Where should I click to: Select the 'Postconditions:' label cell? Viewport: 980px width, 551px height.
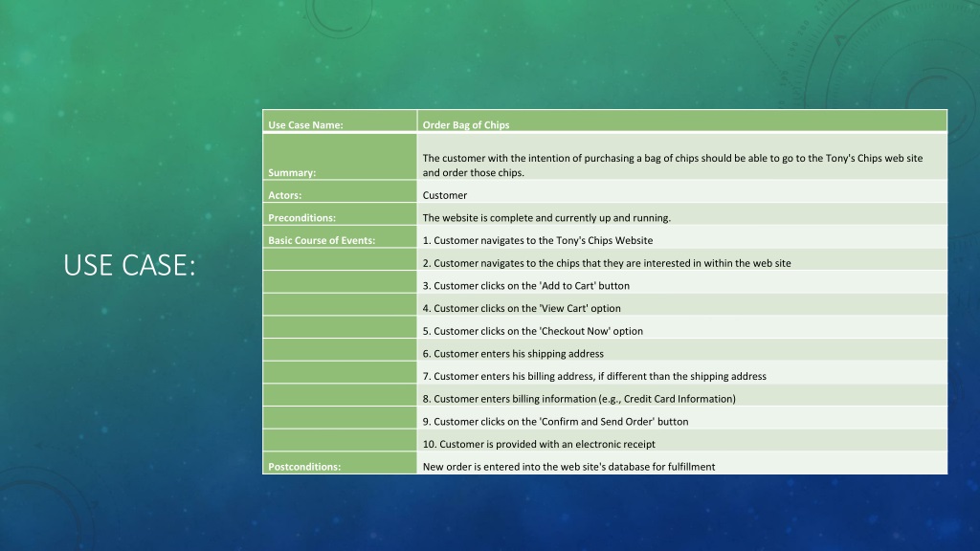pyautogui.click(x=340, y=463)
